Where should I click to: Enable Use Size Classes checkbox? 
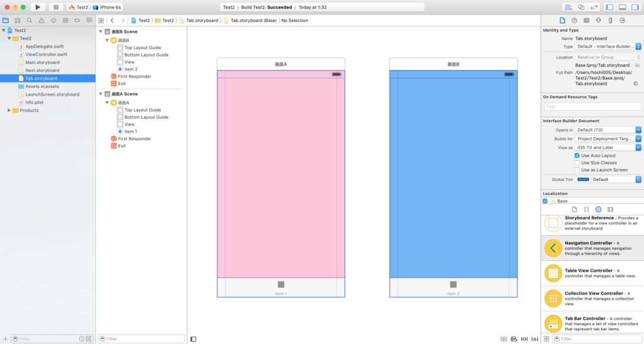click(577, 162)
